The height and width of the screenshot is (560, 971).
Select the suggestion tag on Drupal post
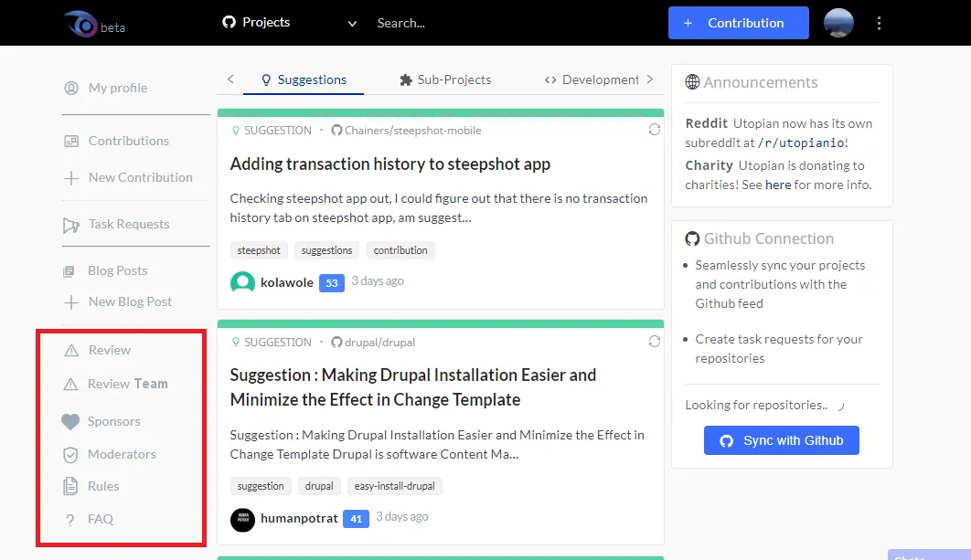[260, 486]
